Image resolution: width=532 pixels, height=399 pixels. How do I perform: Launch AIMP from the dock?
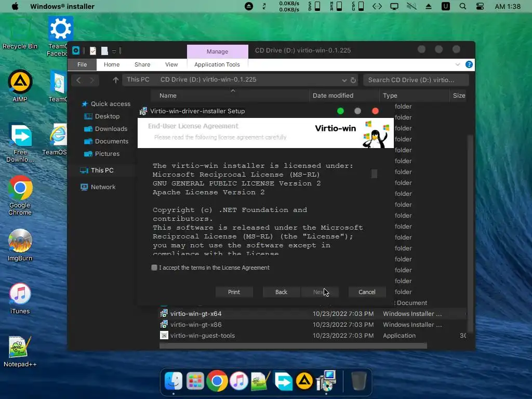pyautogui.click(x=304, y=381)
